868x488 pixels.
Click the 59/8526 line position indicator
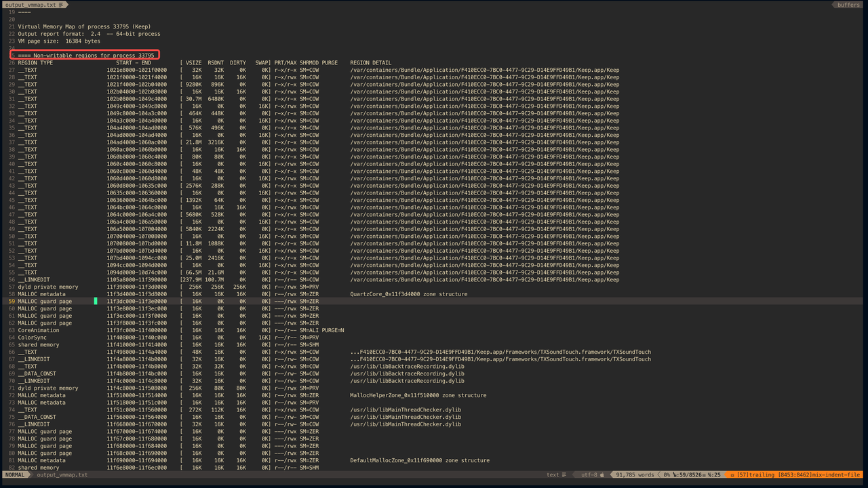coord(689,475)
